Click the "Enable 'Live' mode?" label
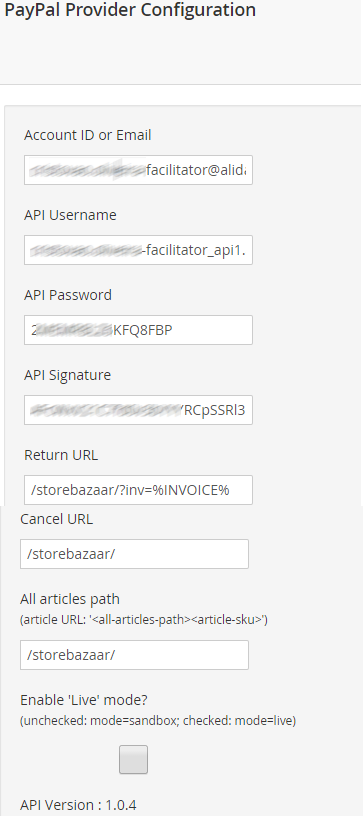The height and width of the screenshot is (816, 363). pos(84,700)
